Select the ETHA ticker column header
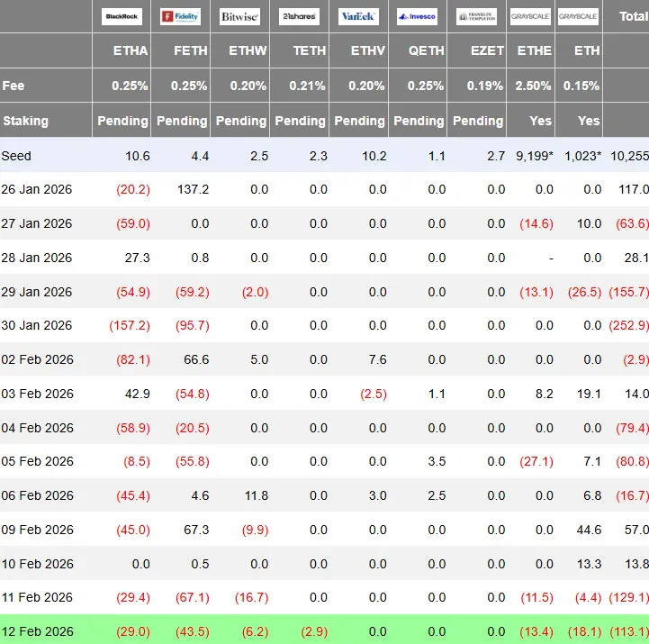The width and height of the screenshot is (649, 644). coord(131,51)
